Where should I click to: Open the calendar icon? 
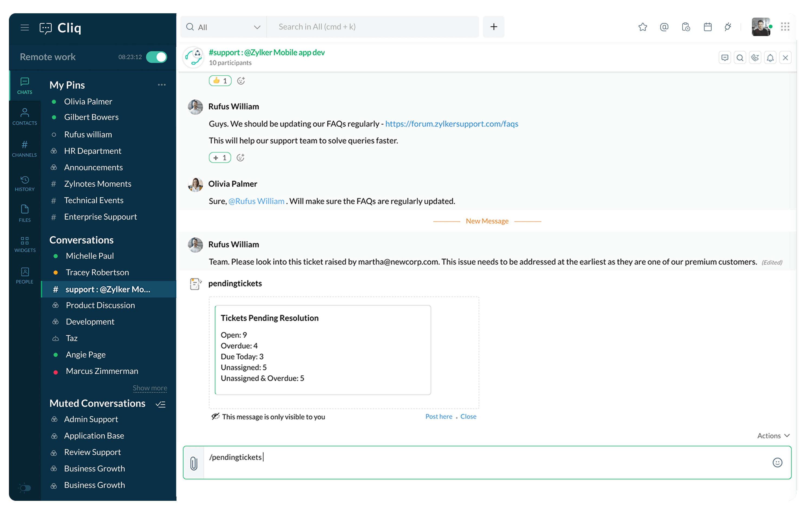708,27
